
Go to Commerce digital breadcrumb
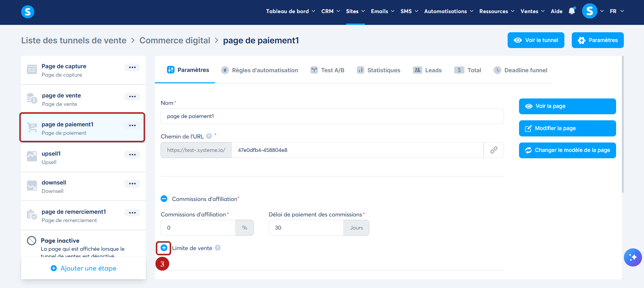tap(175, 40)
